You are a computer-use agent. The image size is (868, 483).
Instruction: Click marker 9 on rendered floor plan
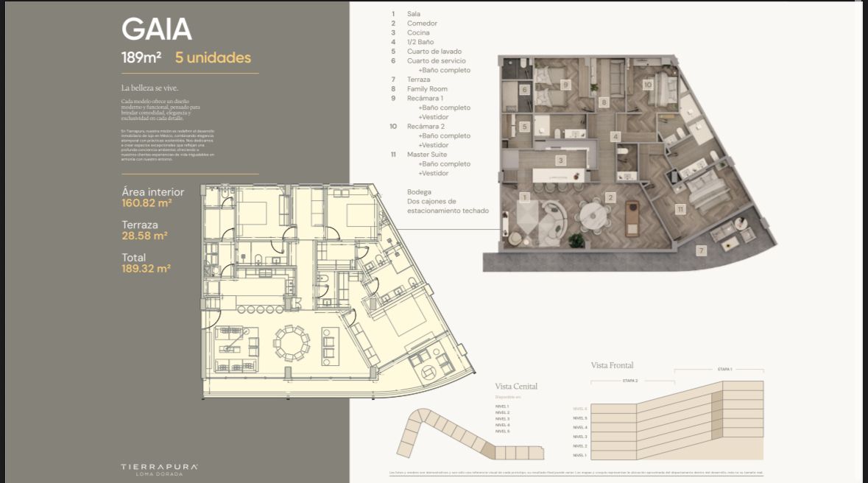565,85
